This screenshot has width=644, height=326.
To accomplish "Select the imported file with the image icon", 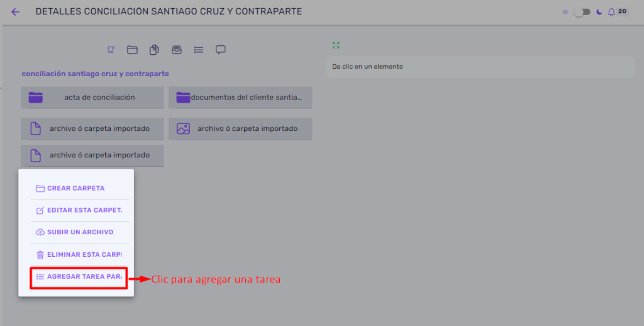I will point(240,128).
